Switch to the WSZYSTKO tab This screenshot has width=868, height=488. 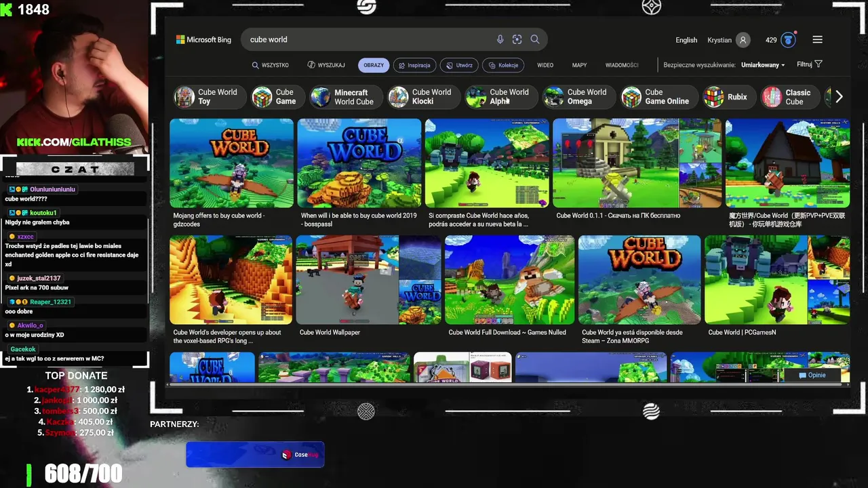tap(270, 65)
